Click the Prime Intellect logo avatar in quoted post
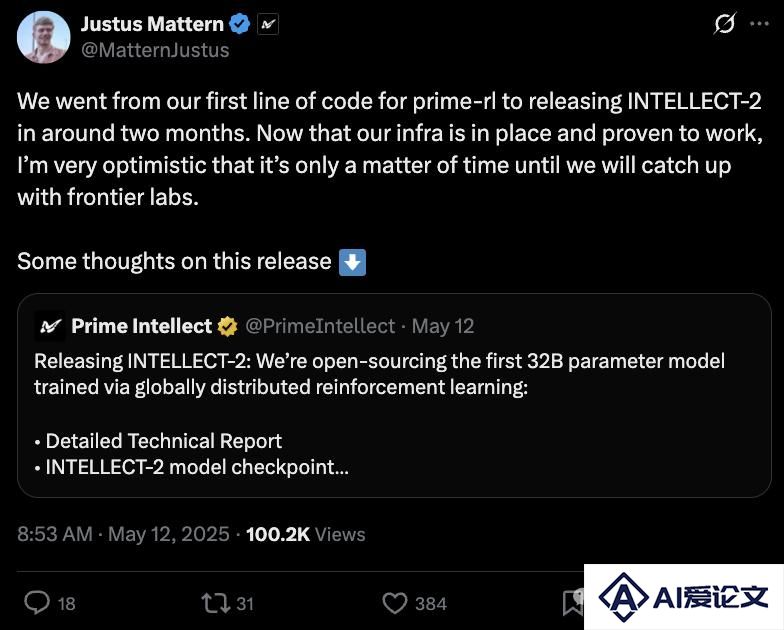784x630 pixels. (x=50, y=326)
